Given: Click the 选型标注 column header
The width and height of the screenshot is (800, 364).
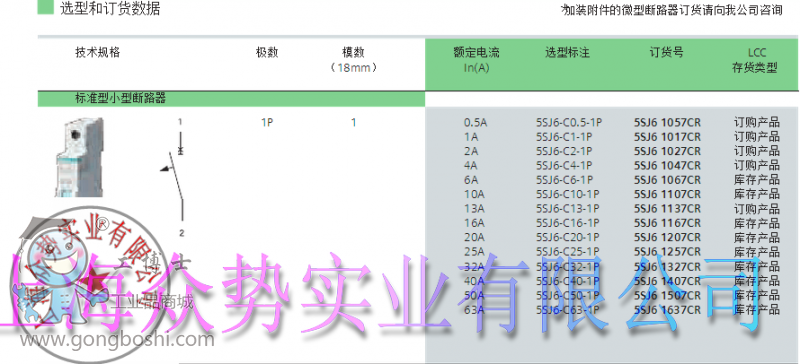Looking at the screenshot, I should click(x=567, y=52).
